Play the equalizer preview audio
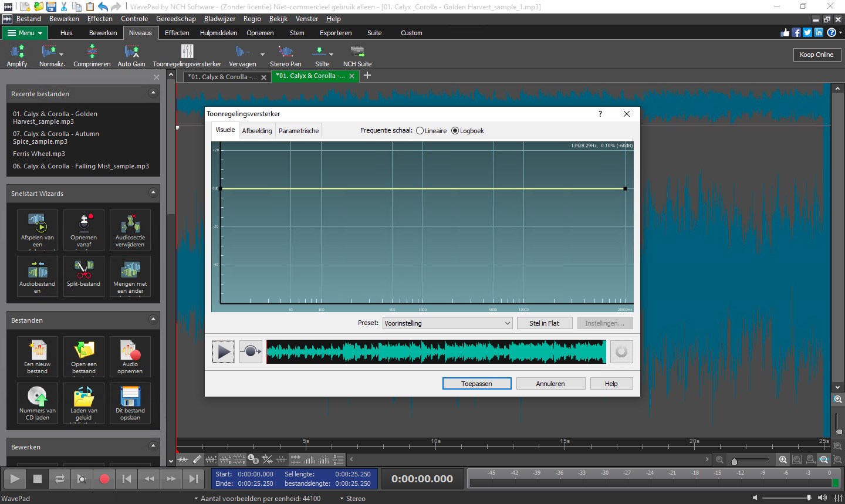Viewport: 845px width, 504px height. tap(223, 352)
